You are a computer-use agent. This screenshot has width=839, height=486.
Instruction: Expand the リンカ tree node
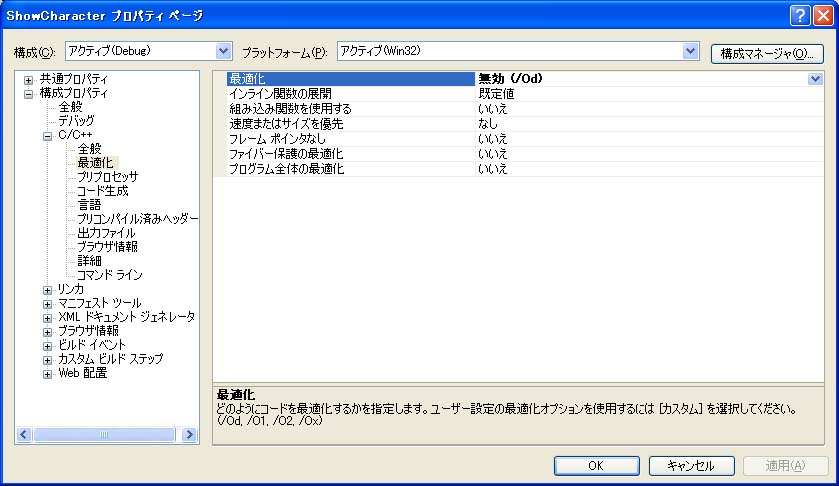pyautogui.click(x=48, y=290)
